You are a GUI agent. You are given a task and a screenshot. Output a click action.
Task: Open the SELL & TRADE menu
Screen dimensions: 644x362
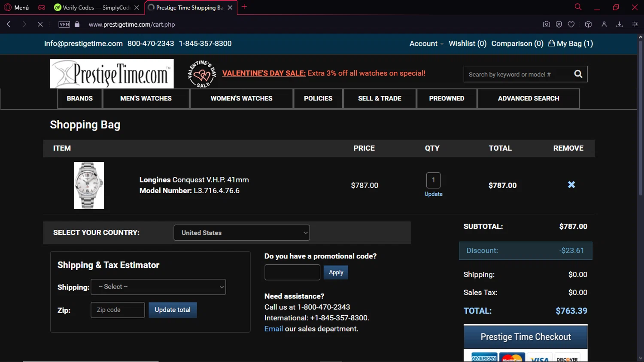(x=380, y=98)
